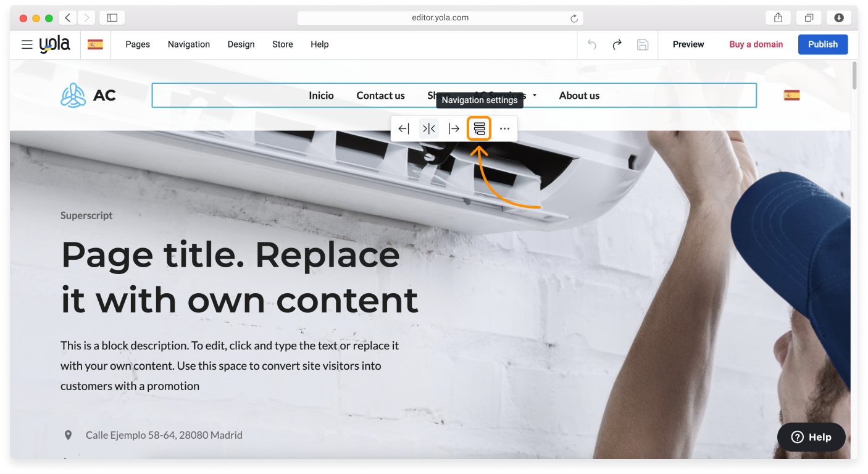This screenshot has width=868, height=474.
Task: Click the save disk icon
Action: pyautogui.click(x=642, y=44)
